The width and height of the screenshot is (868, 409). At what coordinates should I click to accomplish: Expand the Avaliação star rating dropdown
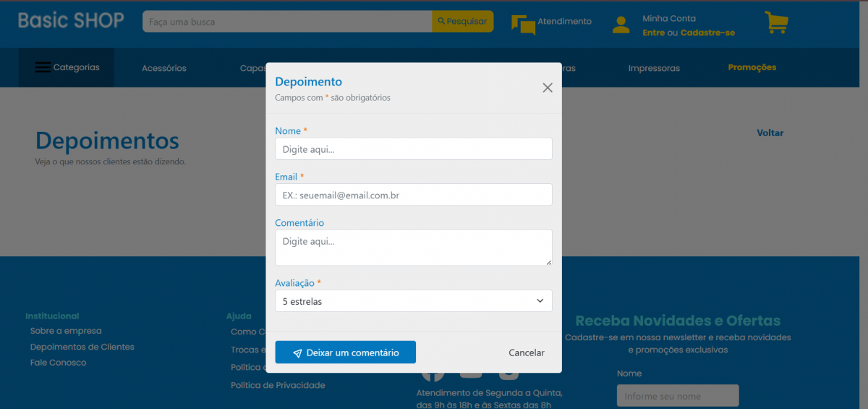coord(413,301)
